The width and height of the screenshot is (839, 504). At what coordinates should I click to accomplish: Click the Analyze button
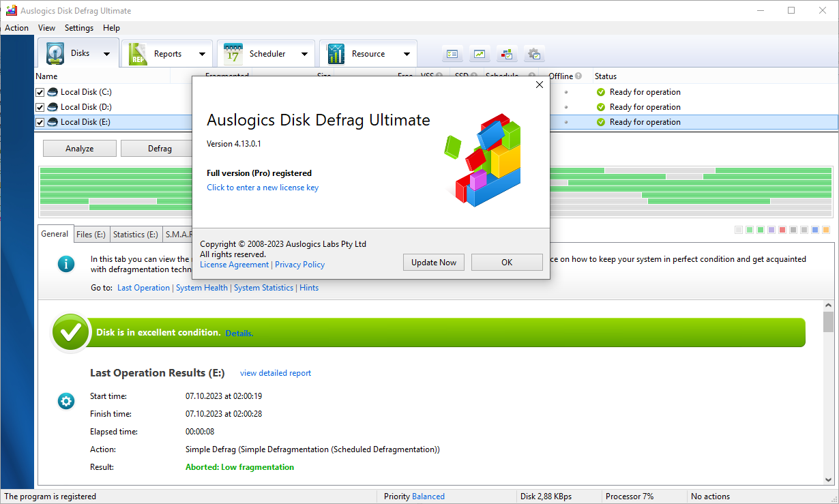pos(80,149)
